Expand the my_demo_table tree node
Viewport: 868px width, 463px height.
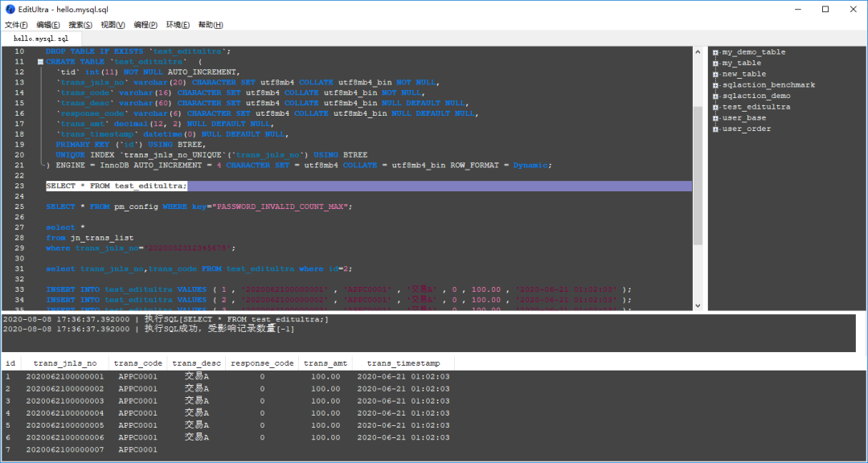[715, 52]
